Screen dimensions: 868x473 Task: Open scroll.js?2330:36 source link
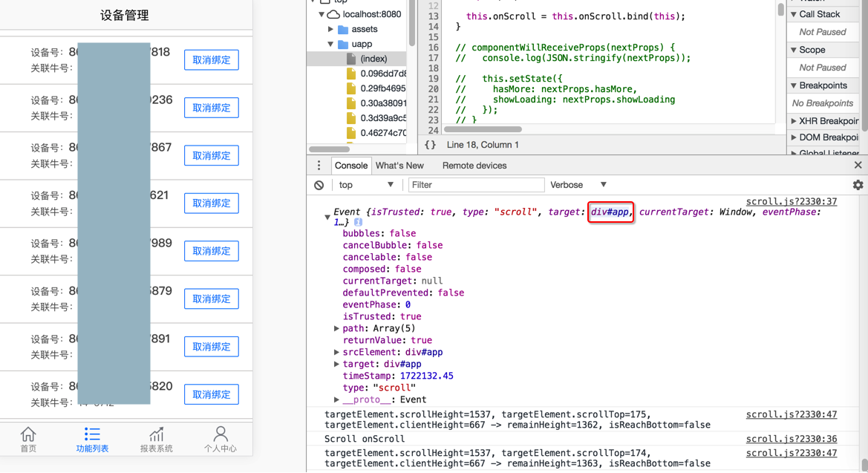pyautogui.click(x=791, y=440)
